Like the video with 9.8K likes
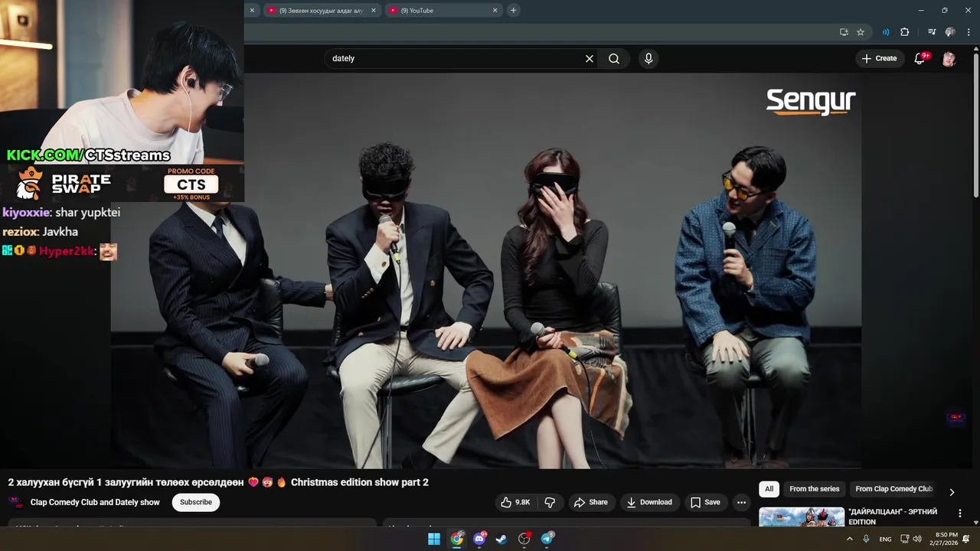980x551 pixels. click(x=515, y=502)
